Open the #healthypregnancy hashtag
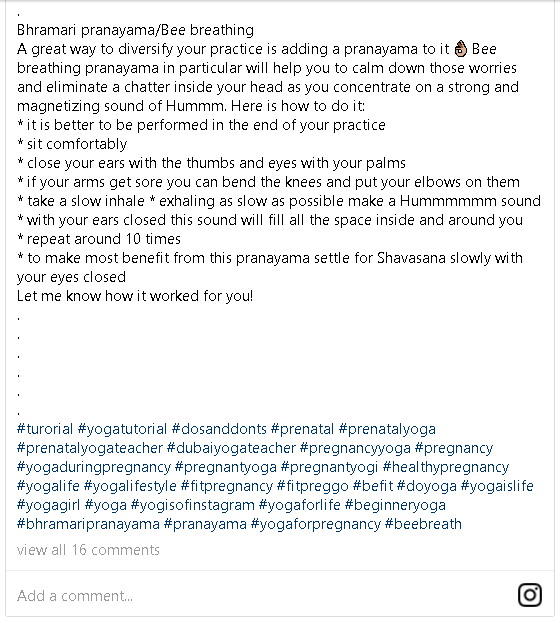 [x=446, y=467]
